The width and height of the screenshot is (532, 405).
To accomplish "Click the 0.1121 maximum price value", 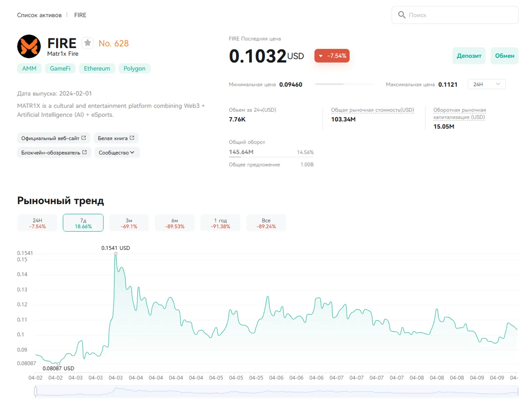I will [448, 85].
